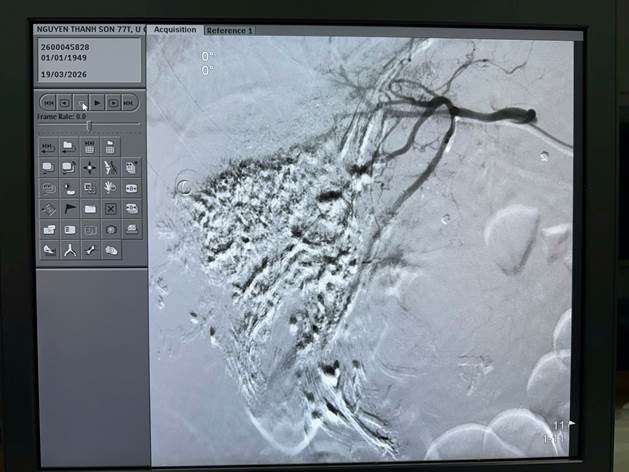This screenshot has height=472, width=629.
Task: Open the image grid overview icon with the 'new' label
Action: pyautogui.click(x=89, y=146)
